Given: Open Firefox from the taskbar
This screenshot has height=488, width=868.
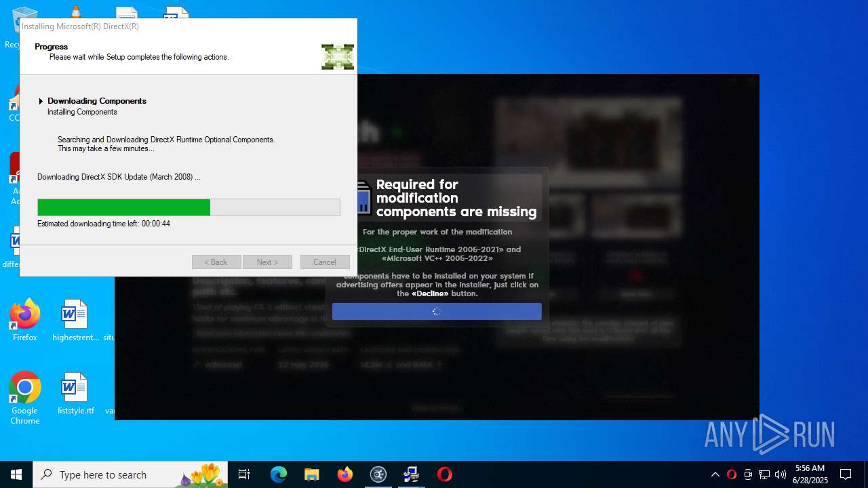Looking at the screenshot, I should [x=345, y=474].
